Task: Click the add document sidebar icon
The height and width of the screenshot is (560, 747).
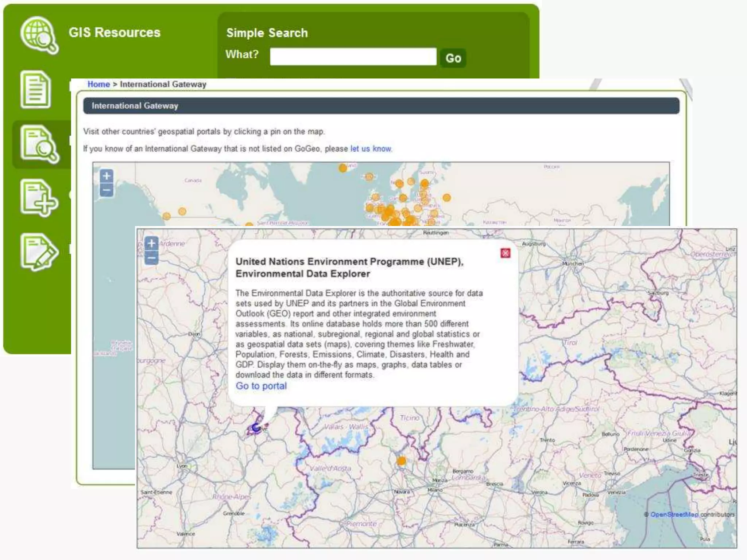Action: 39,198
